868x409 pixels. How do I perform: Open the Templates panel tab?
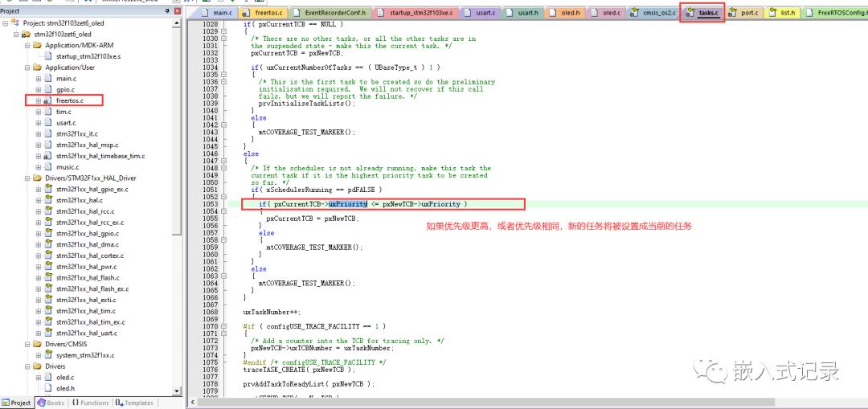coord(134,403)
